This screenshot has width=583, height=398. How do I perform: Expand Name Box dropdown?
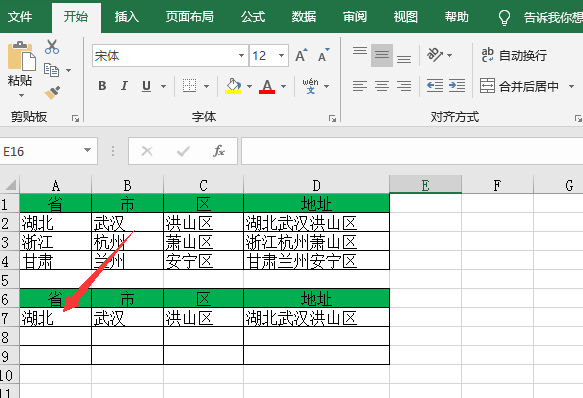point(87,150)
